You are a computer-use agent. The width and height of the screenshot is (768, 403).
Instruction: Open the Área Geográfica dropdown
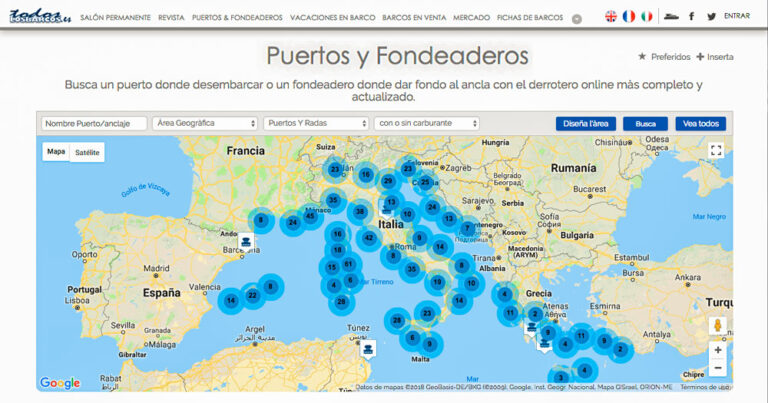pos(205,123)
